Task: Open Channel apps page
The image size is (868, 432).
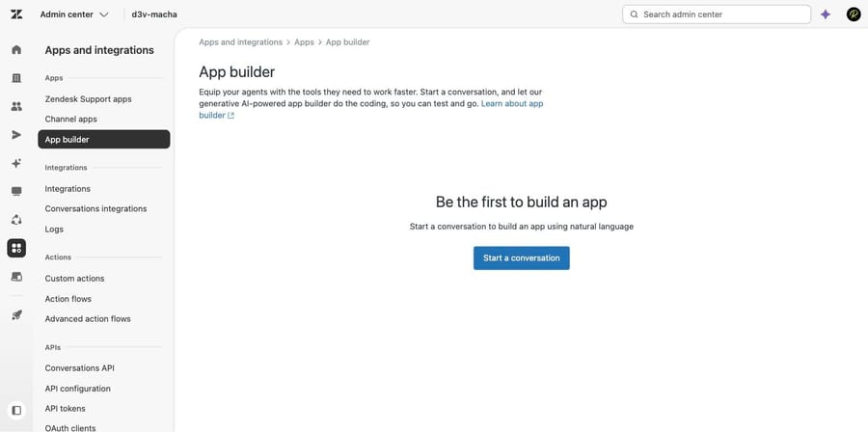Action: (70, 119)
